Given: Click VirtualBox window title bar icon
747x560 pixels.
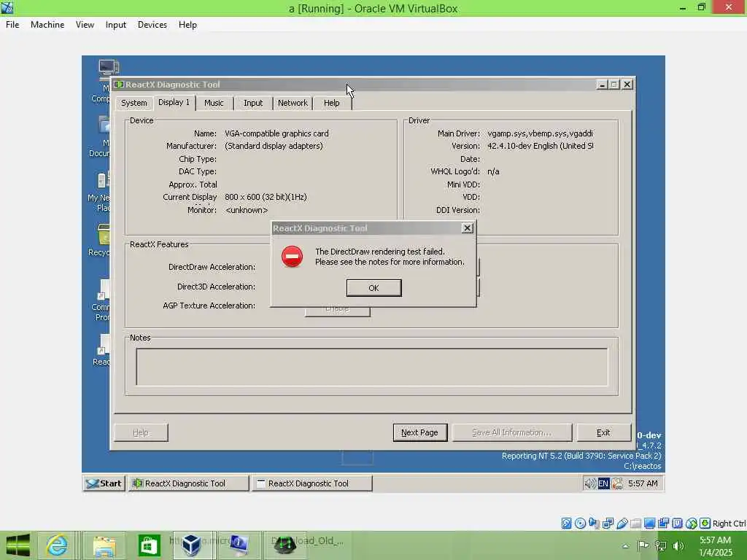Looking at the screenshot, I should click(7, 7).
